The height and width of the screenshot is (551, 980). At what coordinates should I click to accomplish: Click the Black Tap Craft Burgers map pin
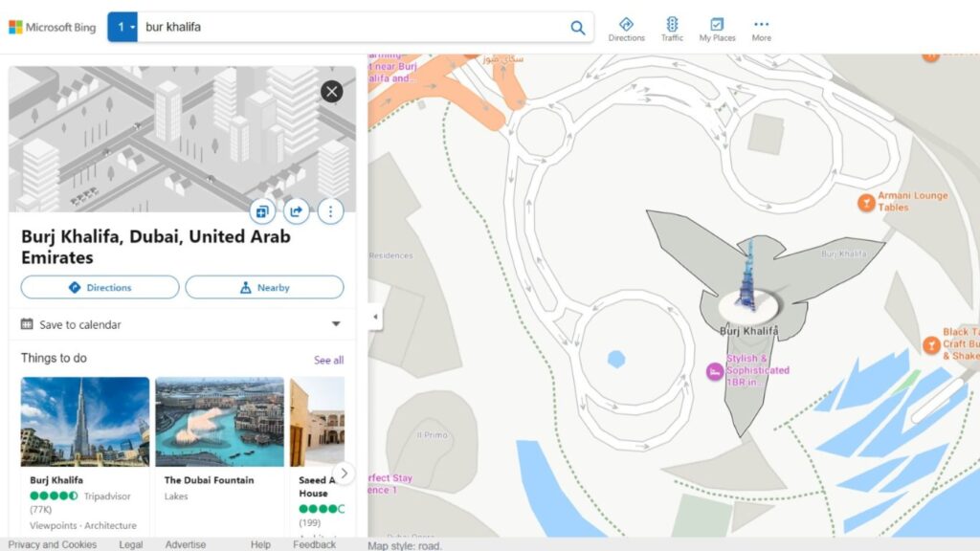pos(931,344)
